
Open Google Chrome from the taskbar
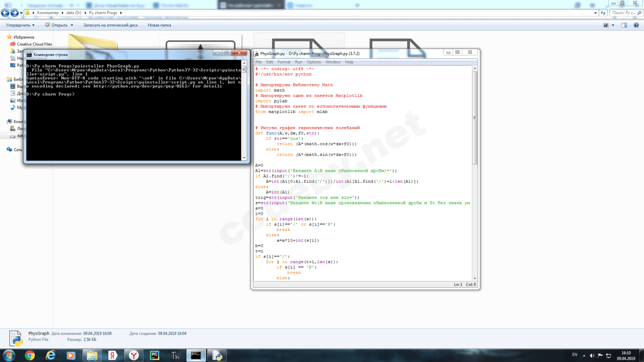pyautogui.click(x=30, y=355)
